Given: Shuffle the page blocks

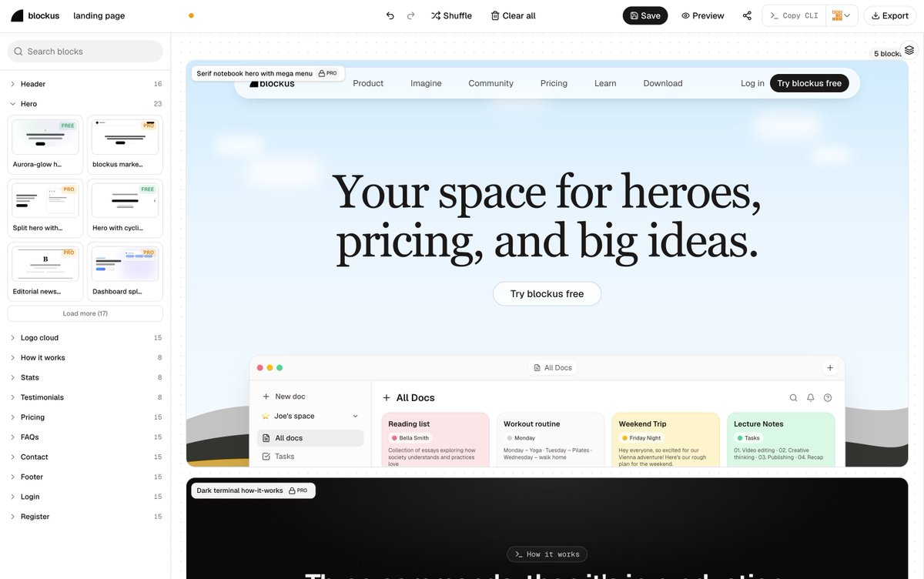Looking at the screenshot, I should coord(451,15).
